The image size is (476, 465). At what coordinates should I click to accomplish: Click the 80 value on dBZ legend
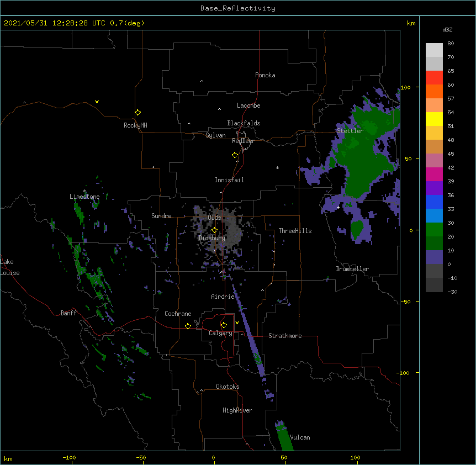coord(451,44)
